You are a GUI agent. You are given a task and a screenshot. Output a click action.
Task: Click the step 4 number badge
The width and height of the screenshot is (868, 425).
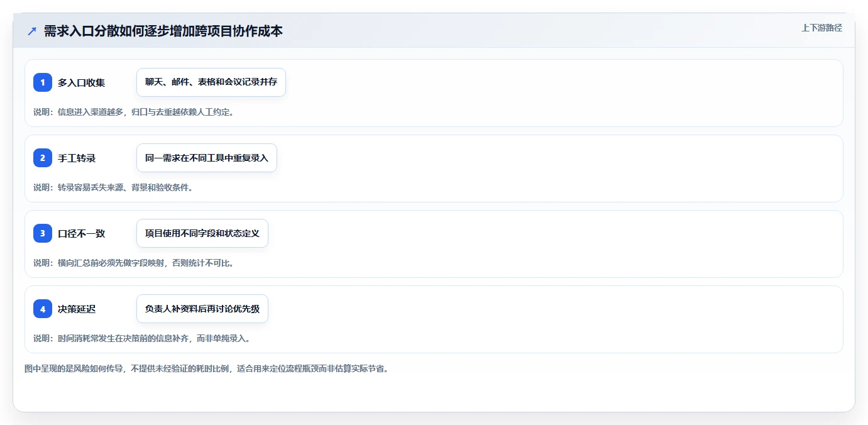pos(43,309)
